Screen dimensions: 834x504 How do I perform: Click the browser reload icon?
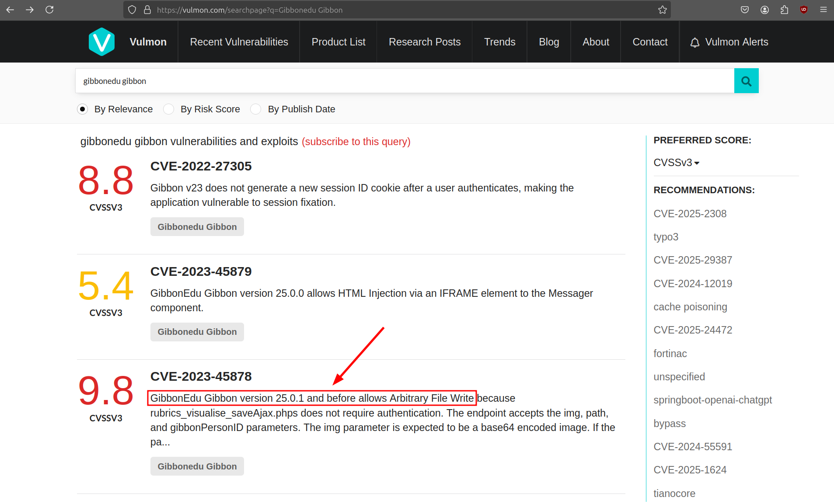coord(49,10)
